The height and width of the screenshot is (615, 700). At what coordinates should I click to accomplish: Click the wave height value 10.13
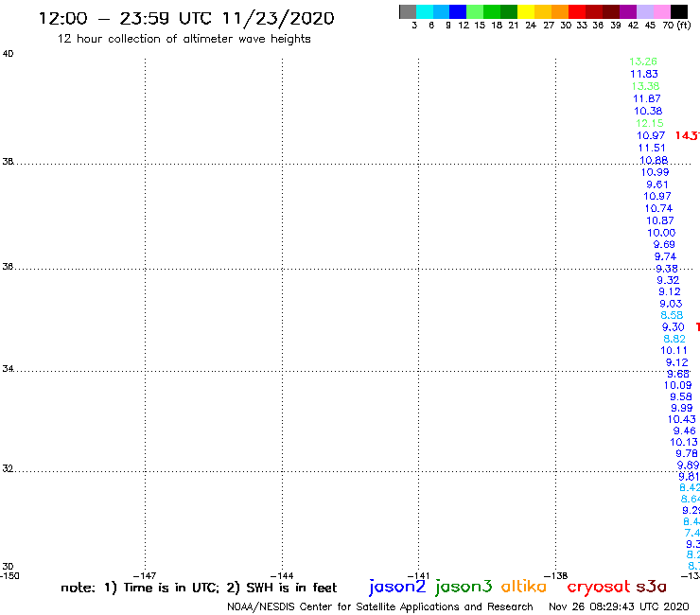[684, 442]
